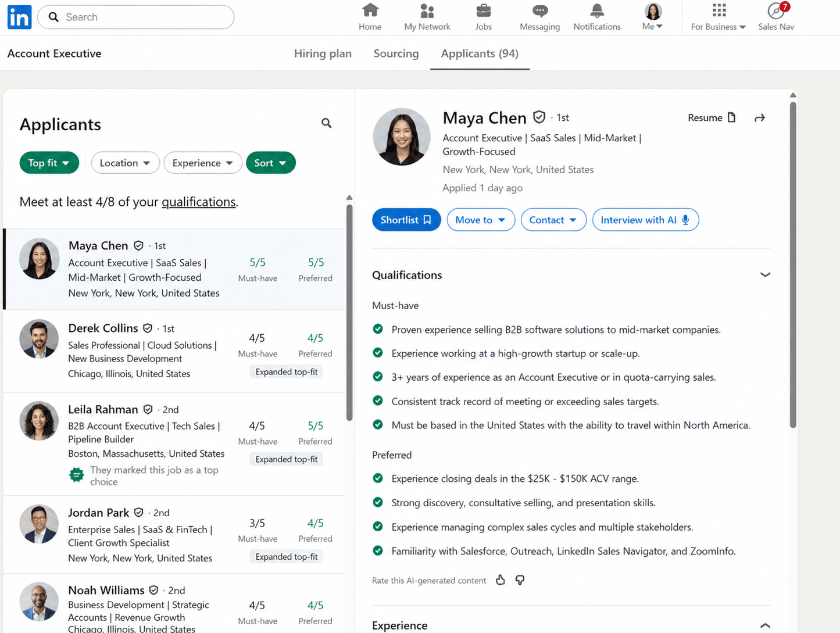The image size is (840, 633).
Task: Follow the qualifications link
Action: (199, 202)
